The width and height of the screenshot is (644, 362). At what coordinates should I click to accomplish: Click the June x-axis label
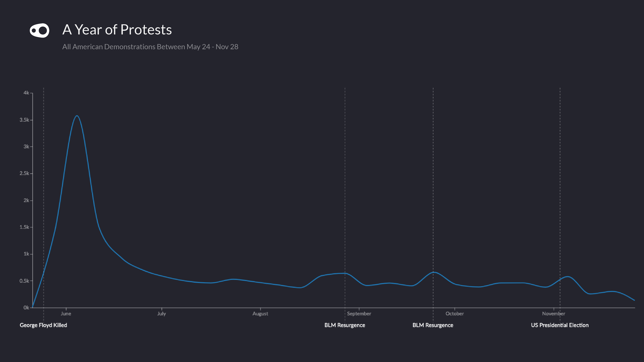pyautogui.click(x=66, y=314)
